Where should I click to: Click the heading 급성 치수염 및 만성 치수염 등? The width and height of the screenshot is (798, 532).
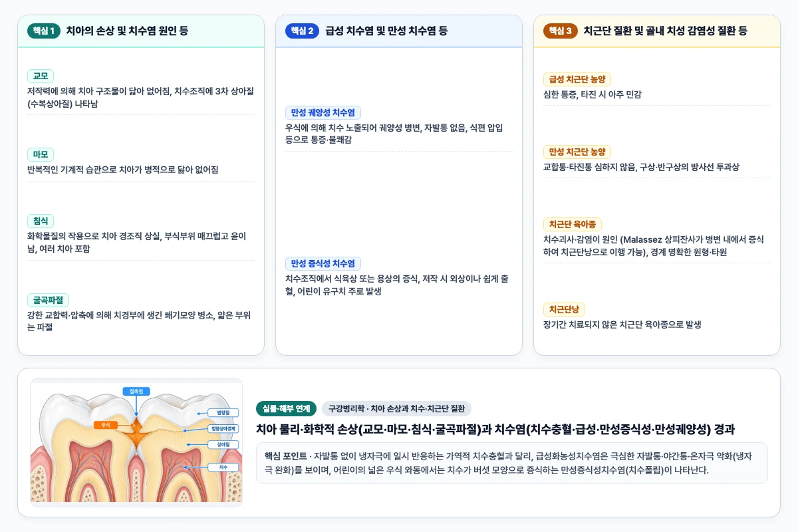[x=386, y=31]
